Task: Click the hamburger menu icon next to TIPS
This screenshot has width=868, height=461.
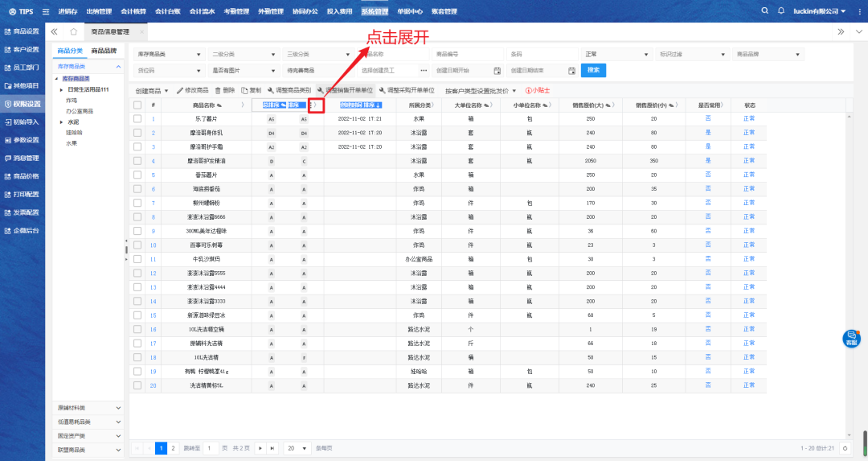Action: click(x=44, y=11)
